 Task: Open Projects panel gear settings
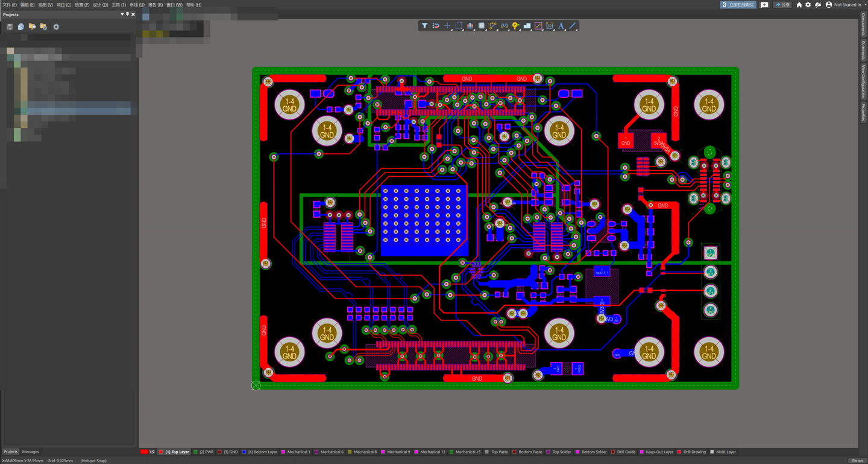[56, 27]
